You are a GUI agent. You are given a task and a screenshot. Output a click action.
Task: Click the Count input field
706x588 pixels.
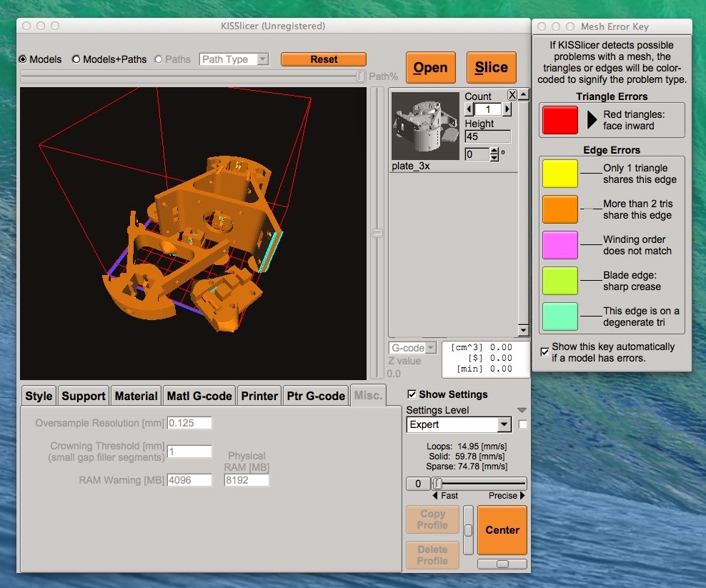[488, 109]
